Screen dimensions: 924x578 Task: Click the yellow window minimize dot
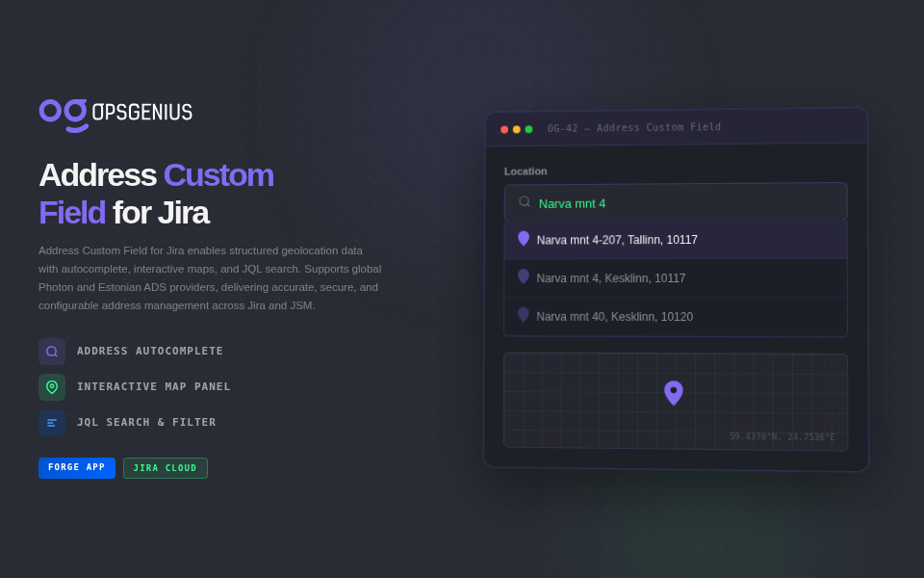tap(517, 130)
